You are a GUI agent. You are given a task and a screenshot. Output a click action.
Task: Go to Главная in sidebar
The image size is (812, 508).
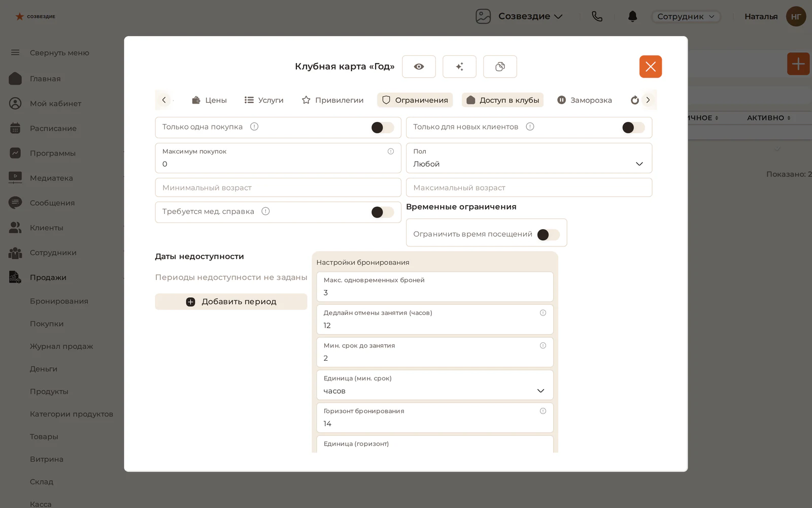[x=45, y=79]
